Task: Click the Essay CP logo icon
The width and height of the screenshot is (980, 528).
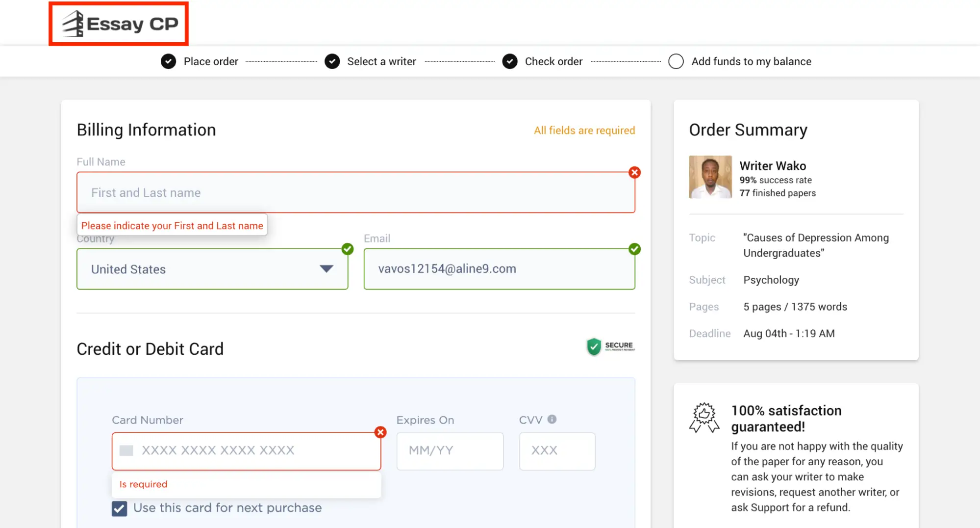Action: 72,23
